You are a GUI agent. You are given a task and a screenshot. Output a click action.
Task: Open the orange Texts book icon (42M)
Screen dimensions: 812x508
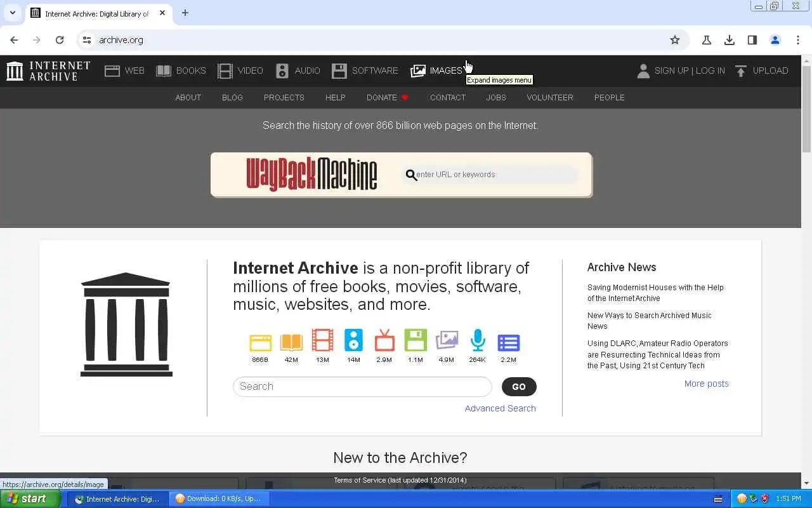coord(291,342)
